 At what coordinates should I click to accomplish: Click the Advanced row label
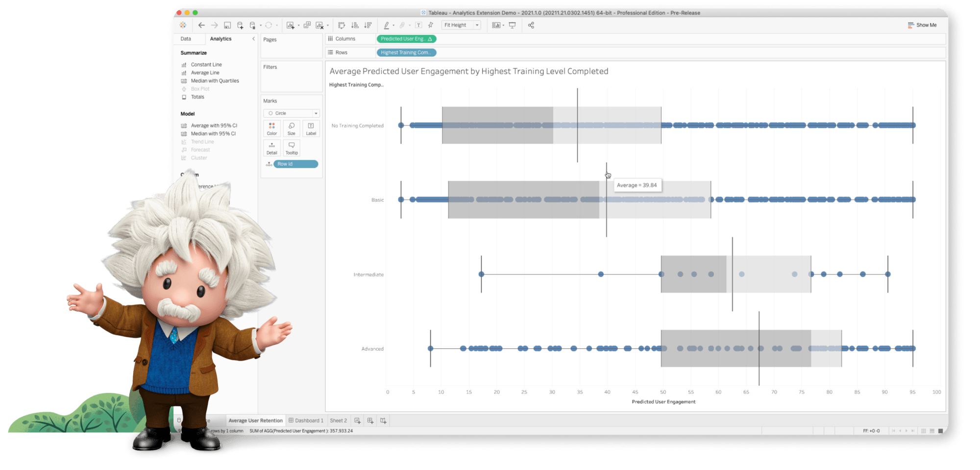tap(372, 349)
